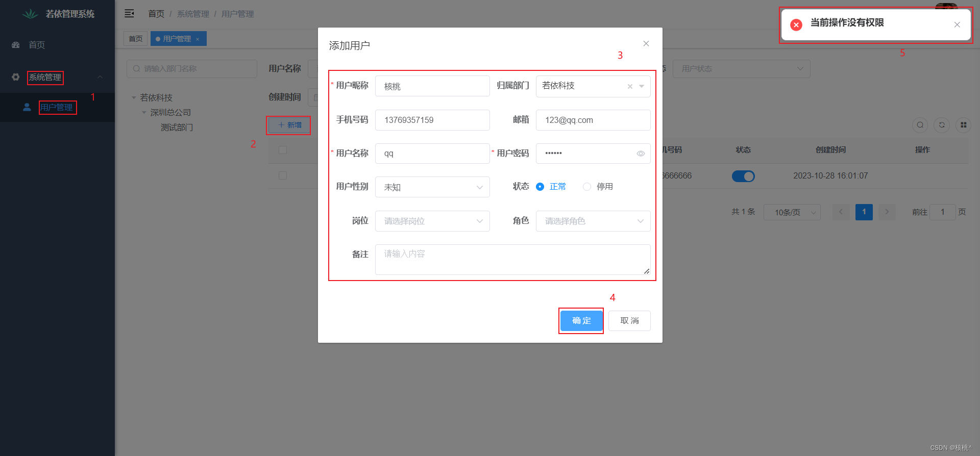Click 首页 in the breadcrumb
Viewport: 980px width, 456px height.
pyautogui.click(x=156, y=14)
